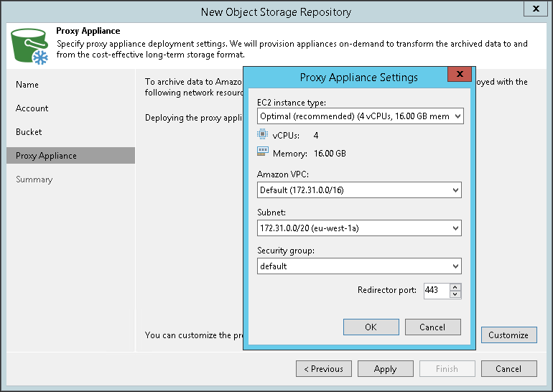
Task: Increase the Redirector port value
Action: [x=455, y=287]
